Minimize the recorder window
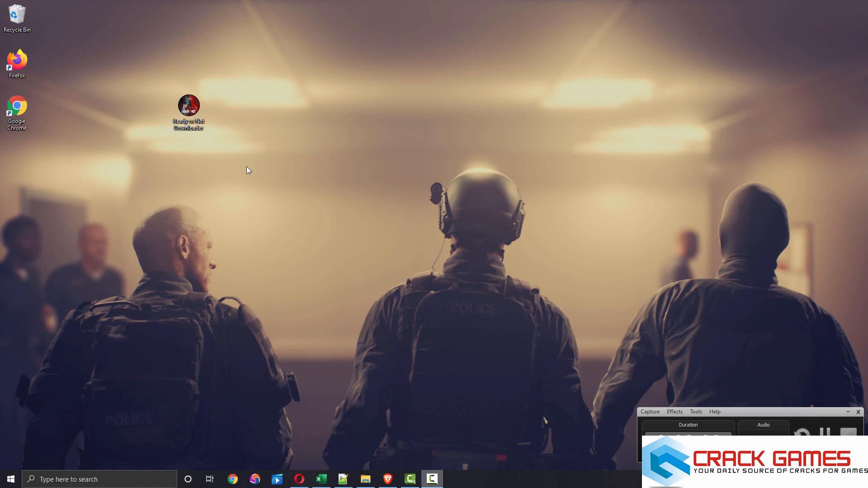The height and width of the screenshot is (488, 868). (848, 412)
